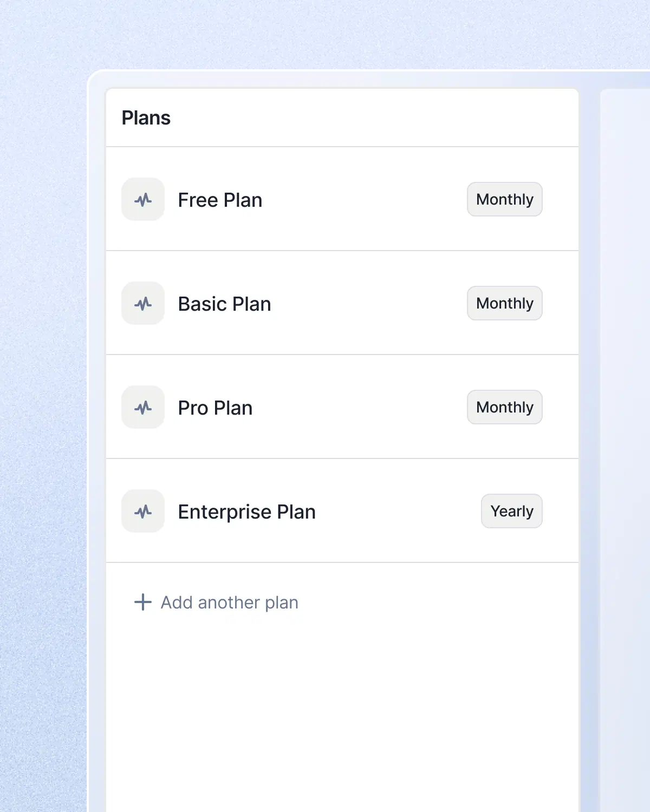
Task: Click the Monthly pill on Basic Plan
Action: click(x=504, y=303)
